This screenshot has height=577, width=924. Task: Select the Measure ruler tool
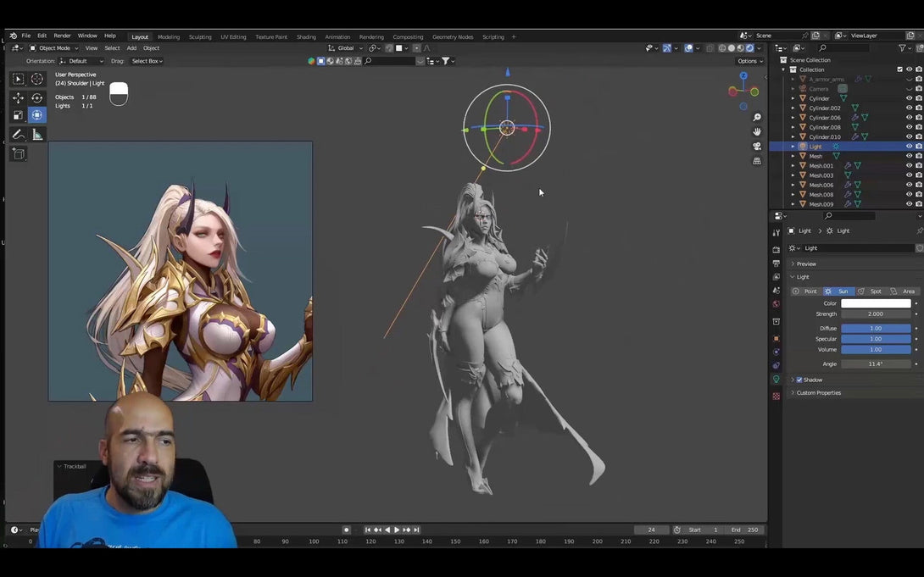tap(37, 135)
